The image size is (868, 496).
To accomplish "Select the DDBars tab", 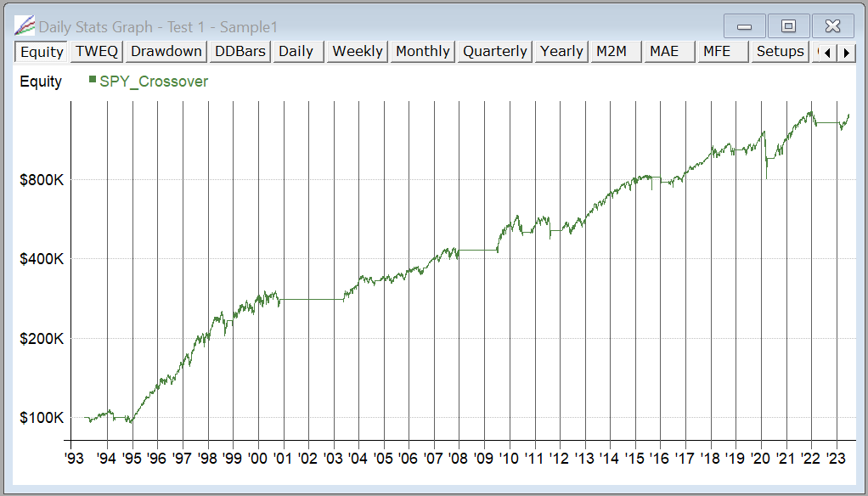I will pos(240,52).
